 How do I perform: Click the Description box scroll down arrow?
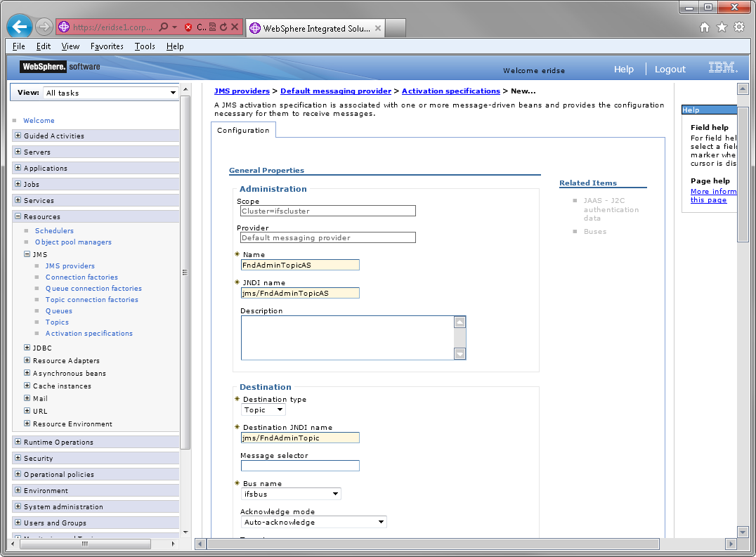(460, 354)
